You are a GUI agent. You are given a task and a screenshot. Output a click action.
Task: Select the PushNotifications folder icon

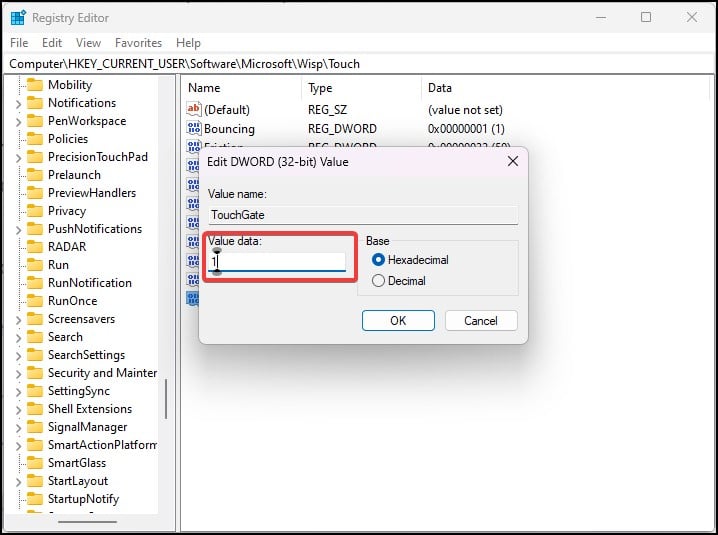[35, 229]
